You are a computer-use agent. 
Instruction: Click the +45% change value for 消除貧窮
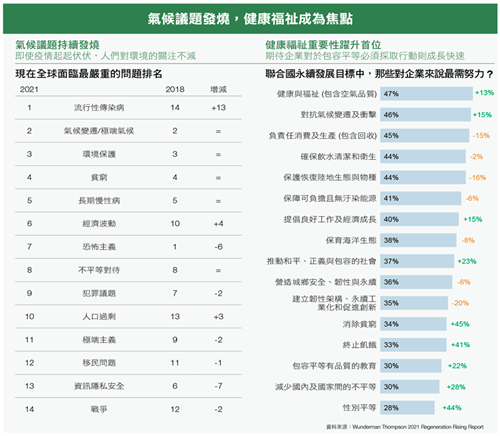coord(460,324)
